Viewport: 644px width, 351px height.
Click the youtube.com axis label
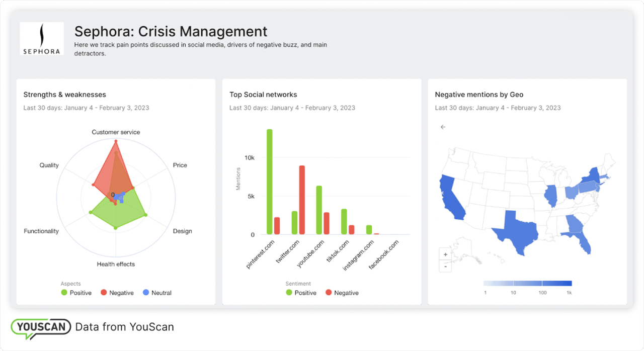tap(311, 253)
